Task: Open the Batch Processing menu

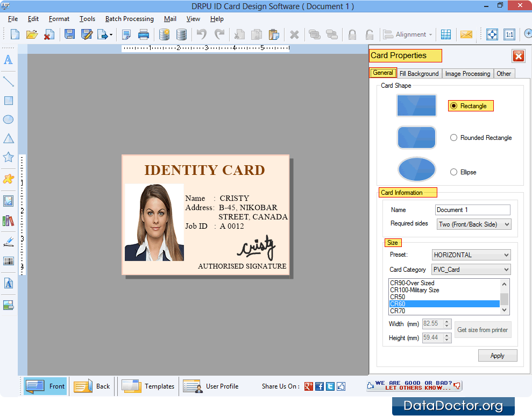Action: 129,19
